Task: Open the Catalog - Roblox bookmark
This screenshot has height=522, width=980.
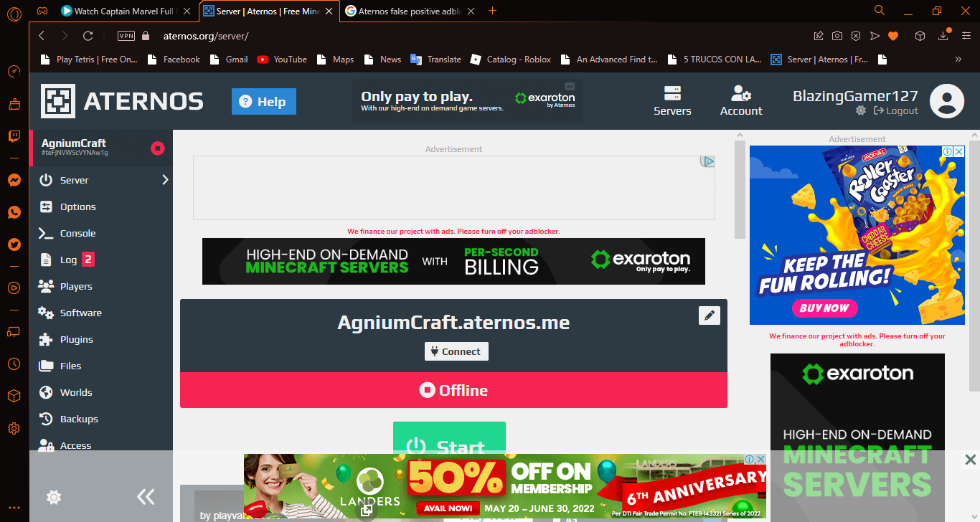Action: coord(510,60)
